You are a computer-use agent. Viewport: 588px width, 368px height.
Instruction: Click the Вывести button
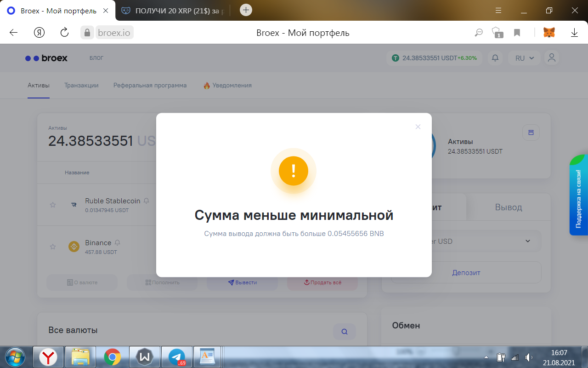pos(243,282)
